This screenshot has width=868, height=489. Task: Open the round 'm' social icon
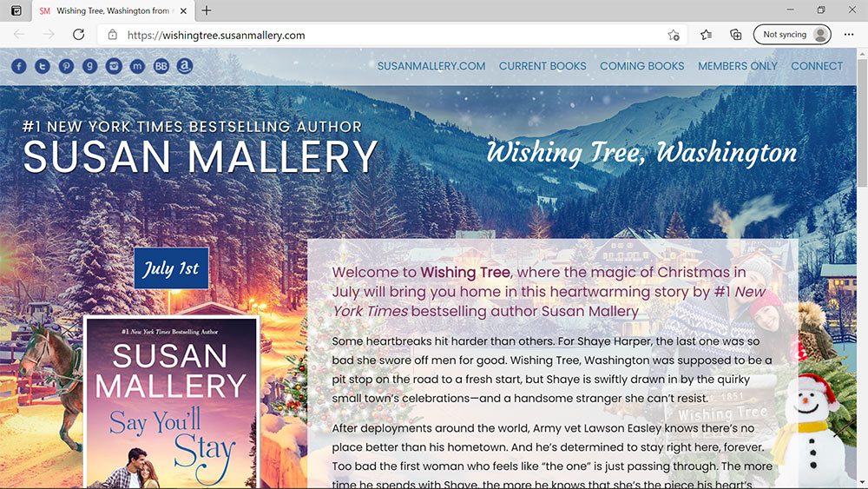click(137, 67)
